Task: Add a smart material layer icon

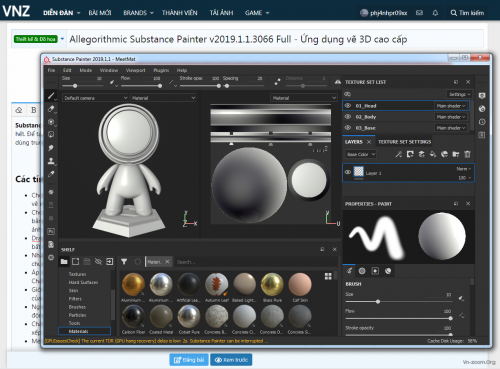Action: [444, 154]
